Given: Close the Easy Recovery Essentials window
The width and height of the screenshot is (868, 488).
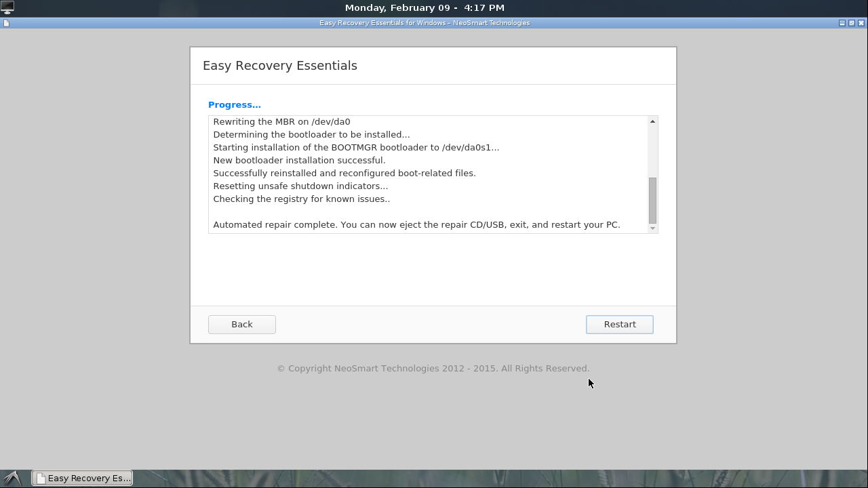Looking at the screenshot, I should [861, 23].
